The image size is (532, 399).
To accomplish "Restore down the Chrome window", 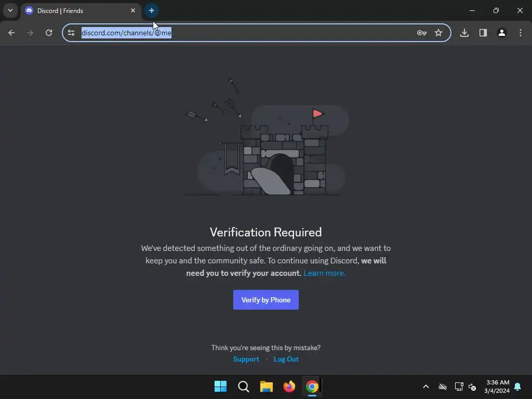I will (x=496, y=10).
